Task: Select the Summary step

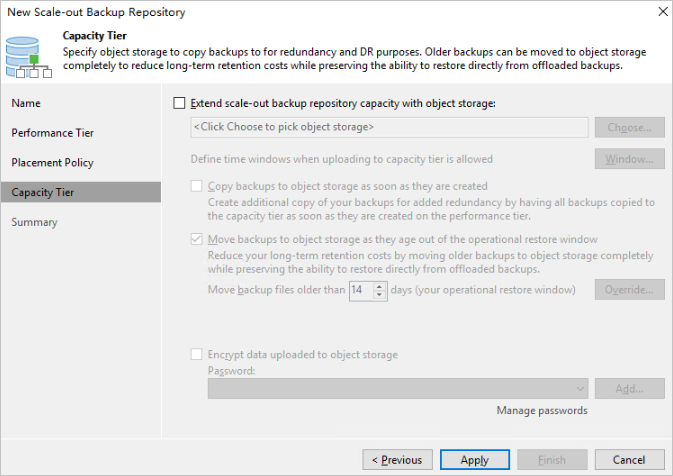Action: pyautogui.click(x=35, y=222)
